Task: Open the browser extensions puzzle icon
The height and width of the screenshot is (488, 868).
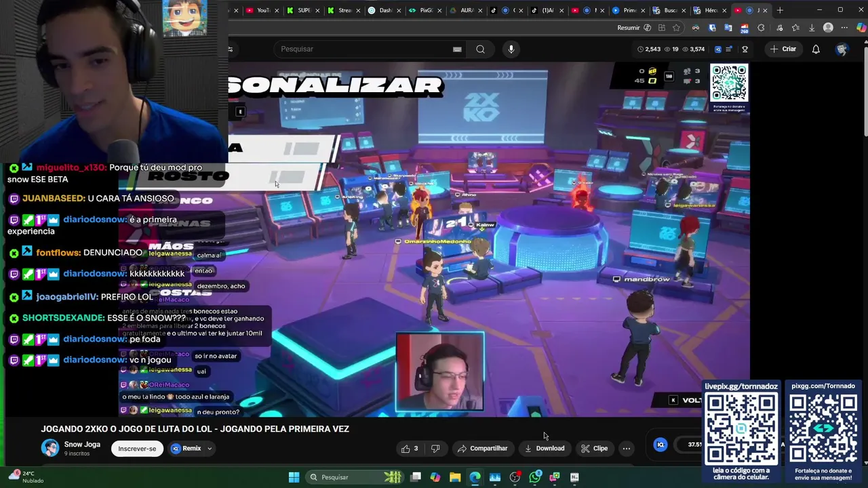Action: [x=760, y=28]
